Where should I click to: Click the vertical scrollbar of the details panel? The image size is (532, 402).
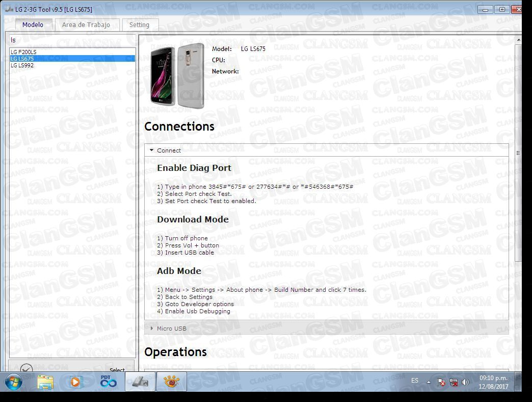[x=518, y=153]
